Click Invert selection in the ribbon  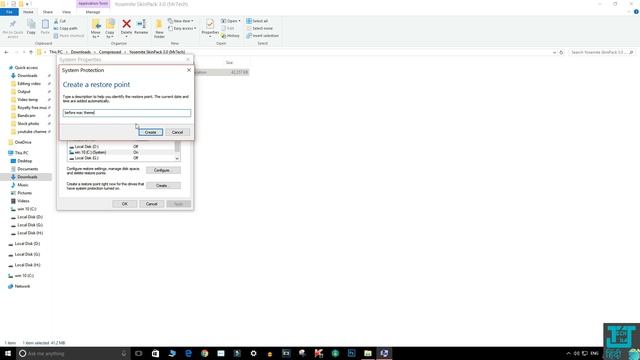click(262, 36)
